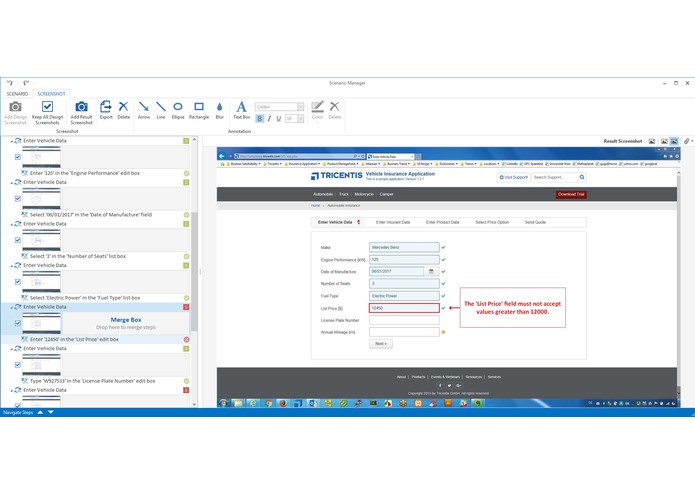Click the middle image view icon near Result Screenshot

[x=664, y=141]
